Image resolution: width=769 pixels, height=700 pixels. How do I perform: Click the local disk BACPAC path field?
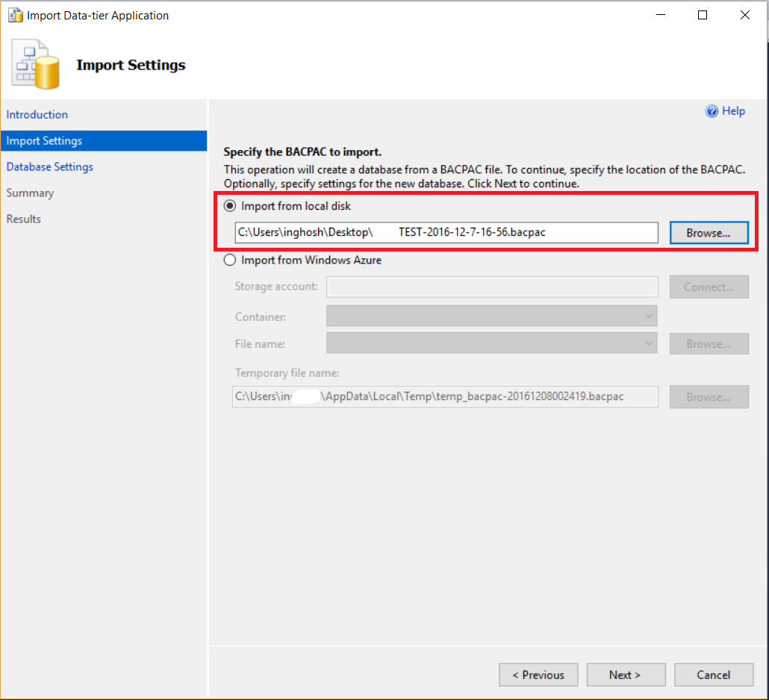[446, 233]
